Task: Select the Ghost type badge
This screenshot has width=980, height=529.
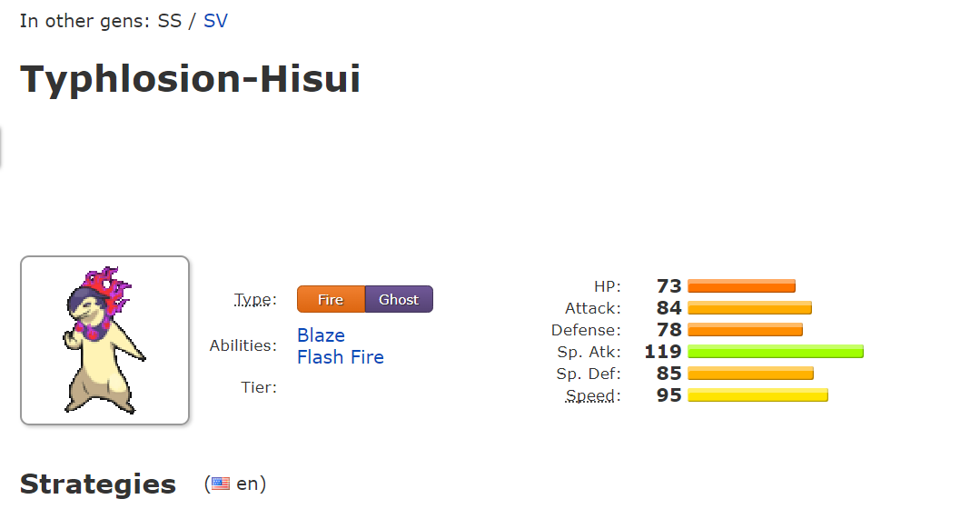Action: [399, 300]
